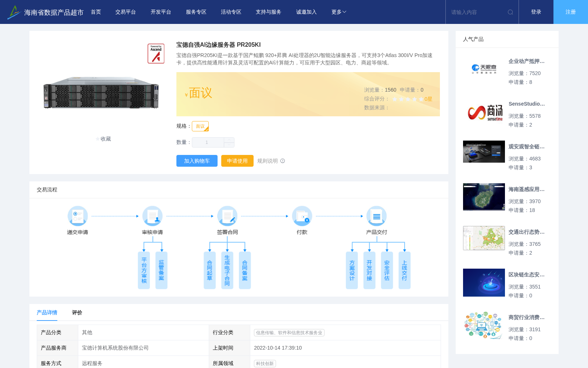This screenshot has height=368, width=588.
Task: Click the Hainan data supermarket logo icon
Action: click(14, 12)
